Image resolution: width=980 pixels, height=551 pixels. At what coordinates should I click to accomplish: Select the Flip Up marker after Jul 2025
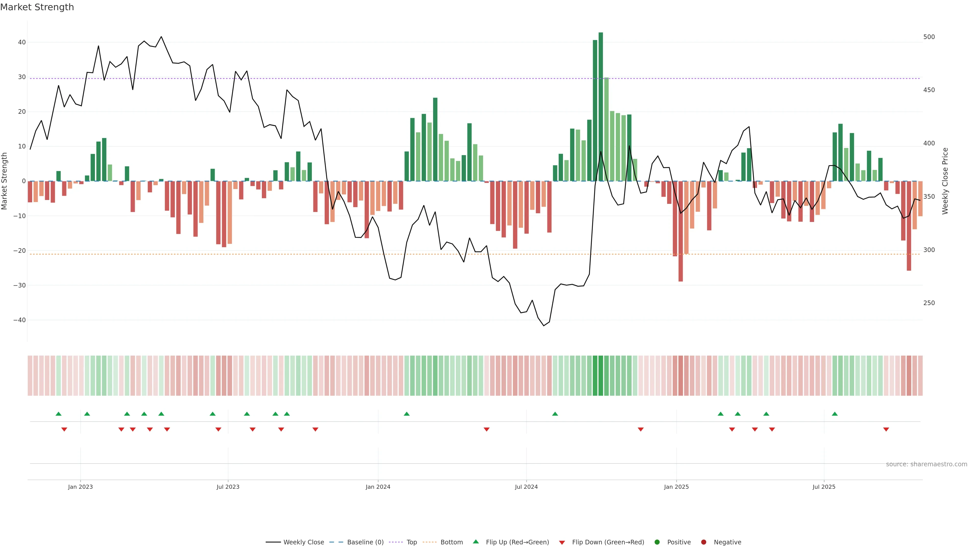click(835, 414)
